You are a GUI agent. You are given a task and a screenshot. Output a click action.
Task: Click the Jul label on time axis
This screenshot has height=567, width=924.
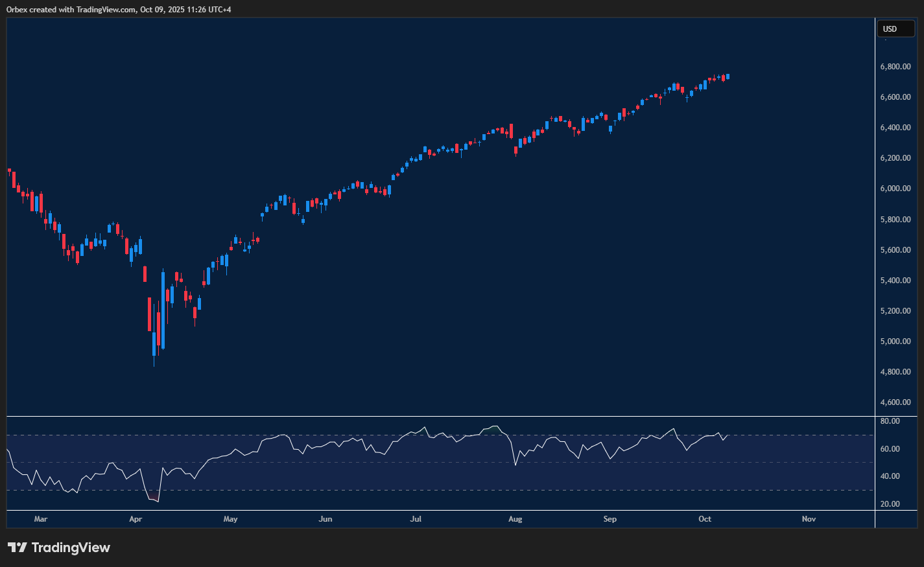coord(416,519)
